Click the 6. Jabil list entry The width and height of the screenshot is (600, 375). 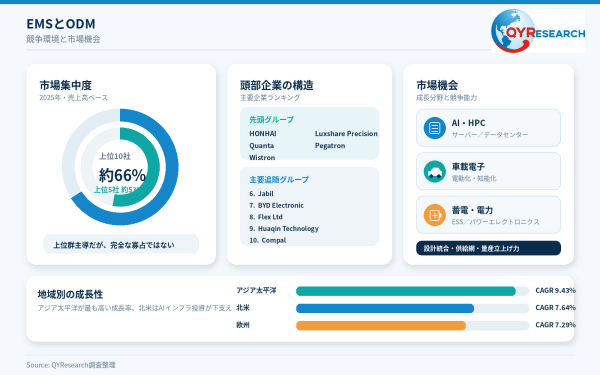[261, 194]
